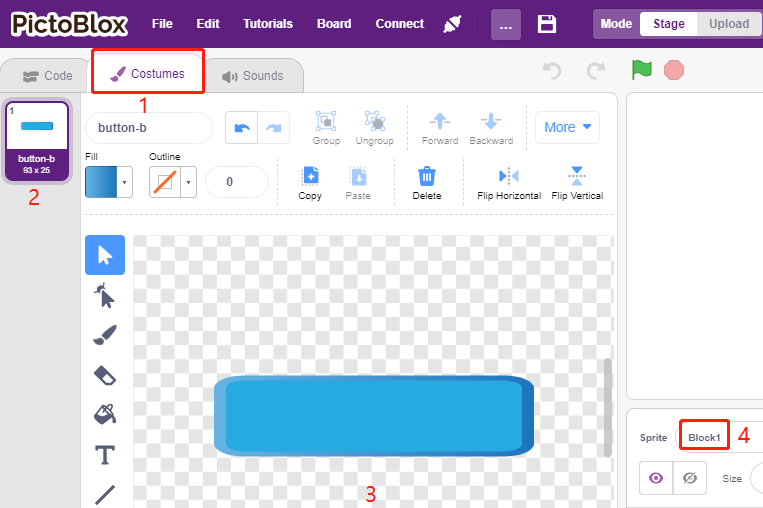Click the Outline no-color swatch
Viewport: 763px width, 508px height.
click(x=165, y=182)
